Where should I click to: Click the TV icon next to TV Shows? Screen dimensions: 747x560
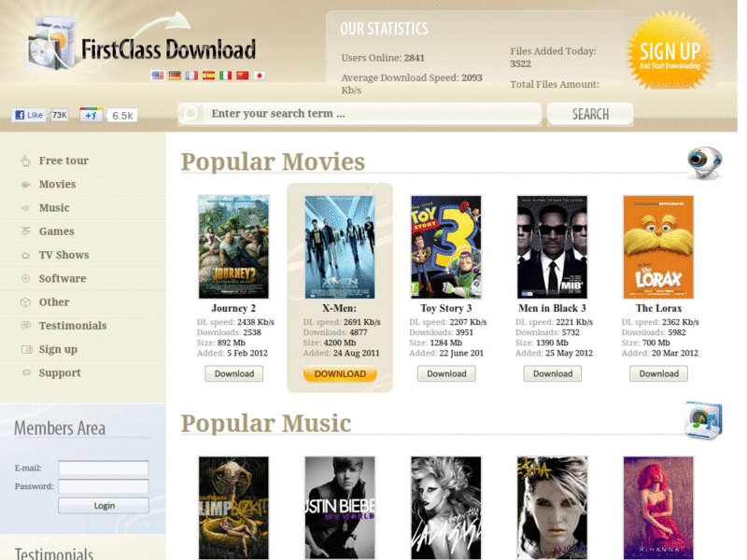point(26,255)
